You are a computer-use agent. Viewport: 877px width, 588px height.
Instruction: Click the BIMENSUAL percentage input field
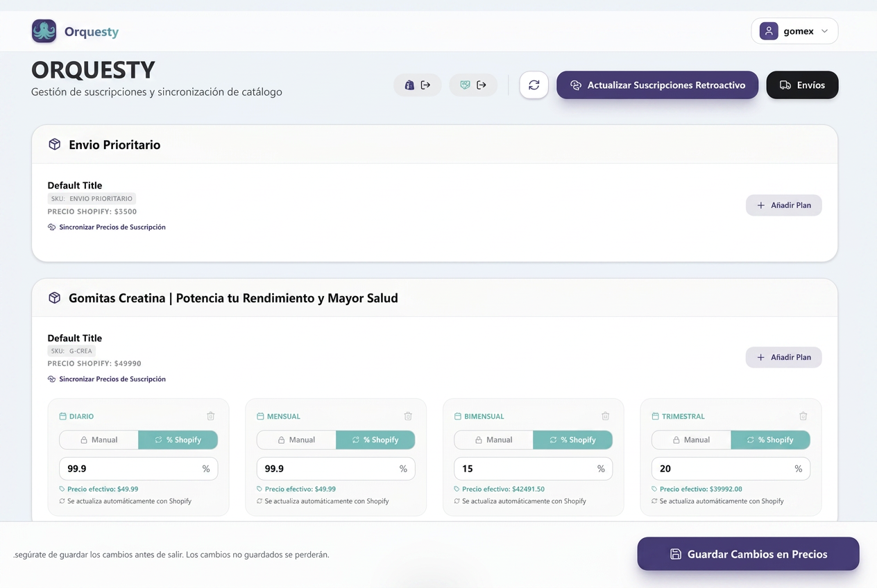pos(534,469)
